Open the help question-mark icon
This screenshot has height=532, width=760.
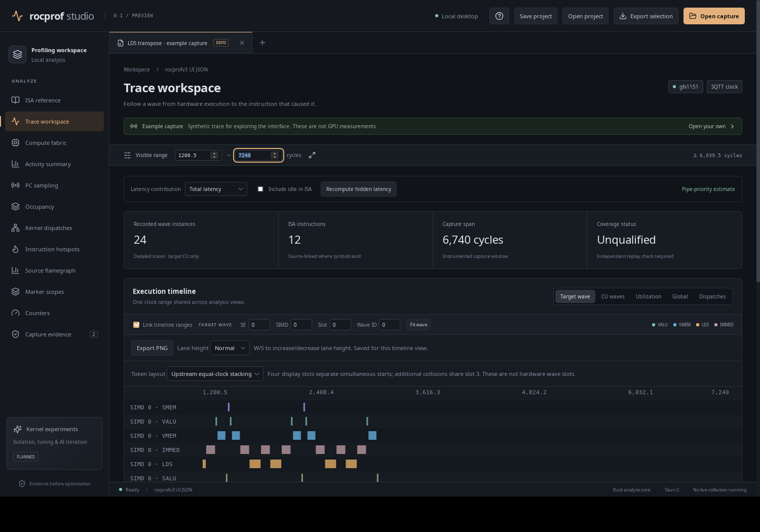pyautogui.click(x=499, y=16)
